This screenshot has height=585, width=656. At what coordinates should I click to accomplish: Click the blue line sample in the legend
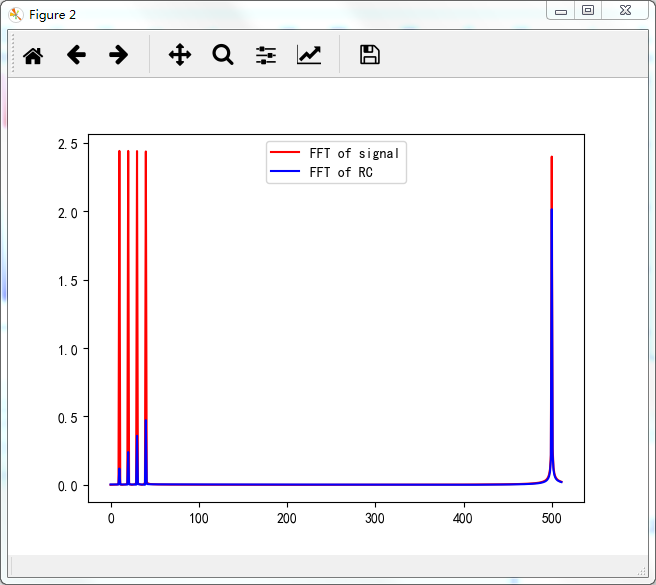click(x=285, y=171)
